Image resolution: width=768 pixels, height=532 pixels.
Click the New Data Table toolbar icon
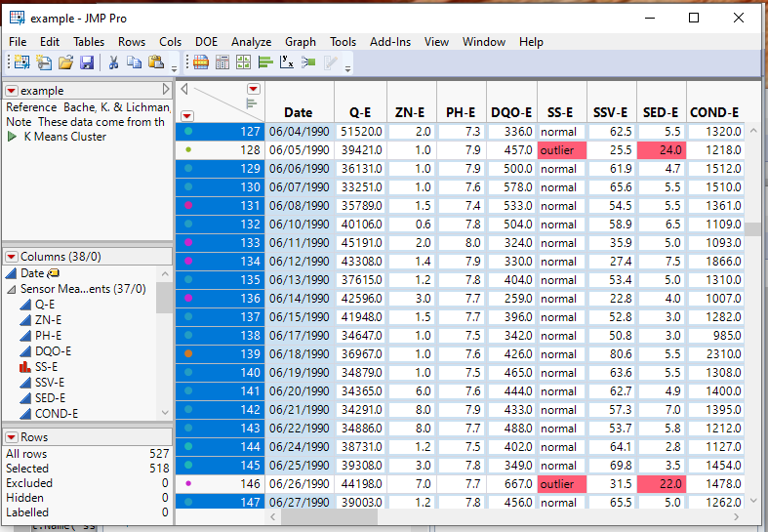coord(21,62)
